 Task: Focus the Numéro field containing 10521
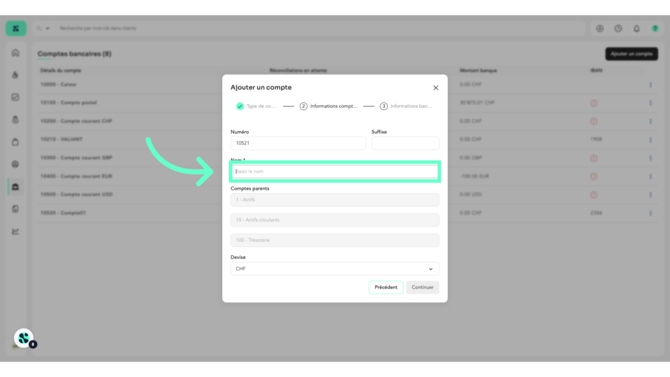click(298, 143)
